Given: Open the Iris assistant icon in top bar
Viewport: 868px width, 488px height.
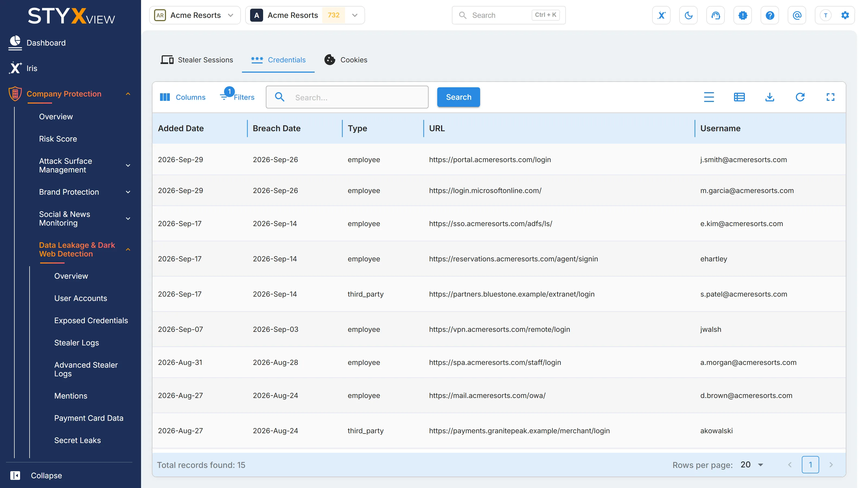Looking at the screenshot, I should pos(661,15).
